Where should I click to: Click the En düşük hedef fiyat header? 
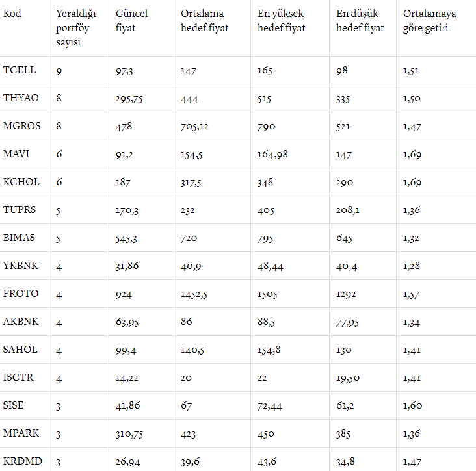360,21
